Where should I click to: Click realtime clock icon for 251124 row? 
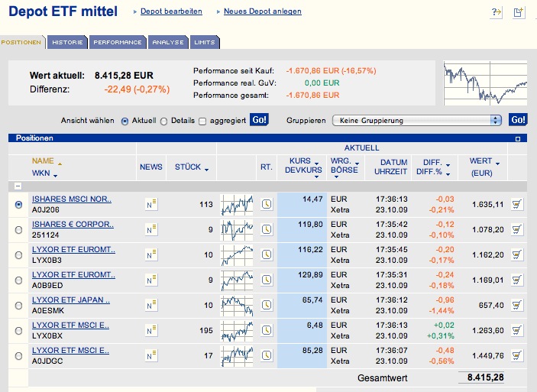pyautogui.click(x=267, y=229)
